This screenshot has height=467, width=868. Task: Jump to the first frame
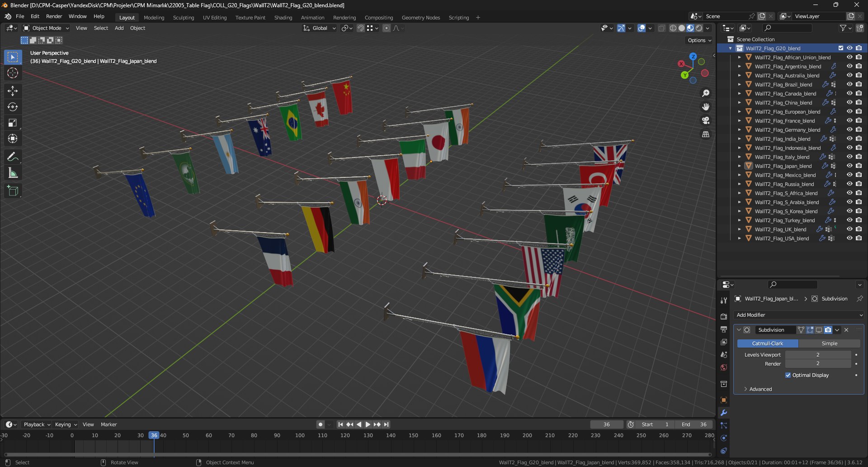pyautogui.click(x=340, y=424)
